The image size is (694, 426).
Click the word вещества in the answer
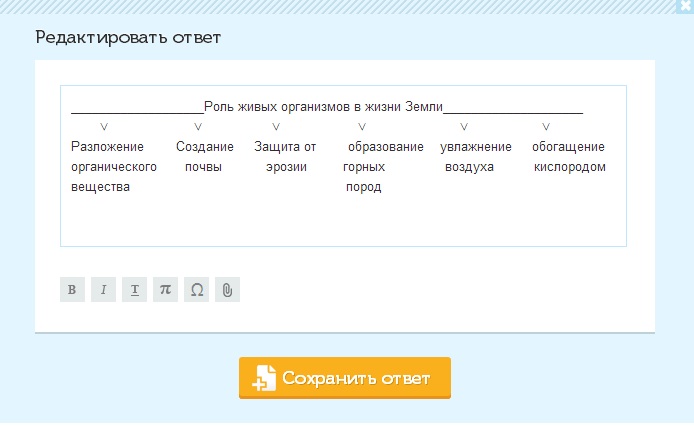[100, 187]
